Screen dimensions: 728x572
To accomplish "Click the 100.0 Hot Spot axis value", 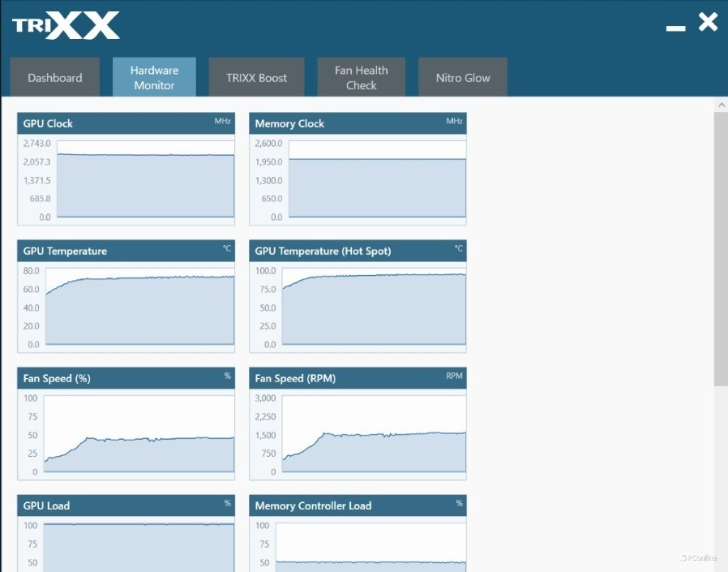I will pyautogui.click(x=266, y=270).
